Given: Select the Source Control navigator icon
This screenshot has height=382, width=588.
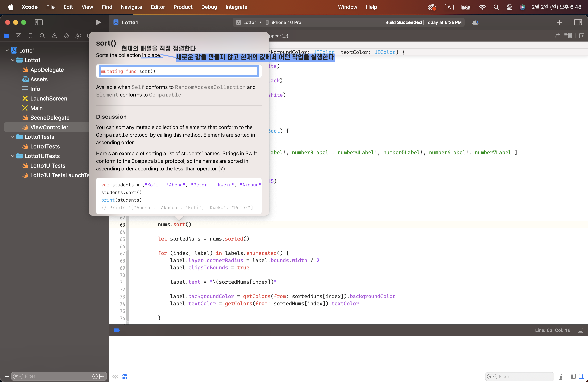Looking at the screenshot, I should click(18, 36).
